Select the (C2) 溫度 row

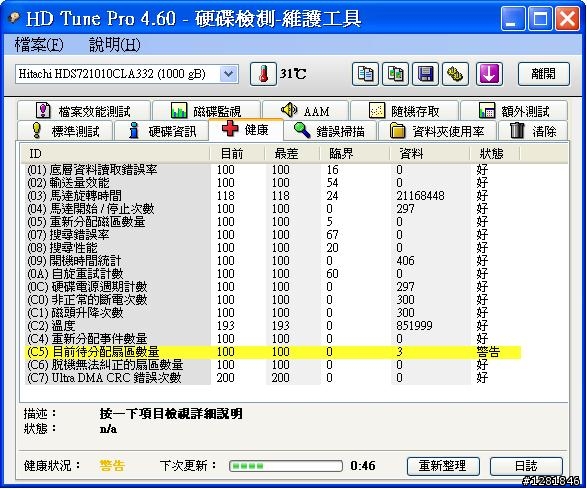(x=273, y=326)
